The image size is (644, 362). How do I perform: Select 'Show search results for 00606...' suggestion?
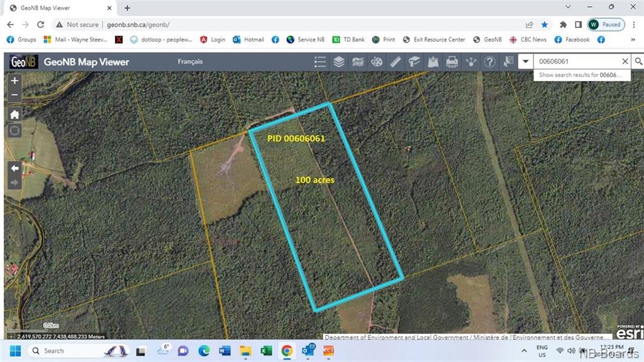pyautogui.click(x=582, y=75)
